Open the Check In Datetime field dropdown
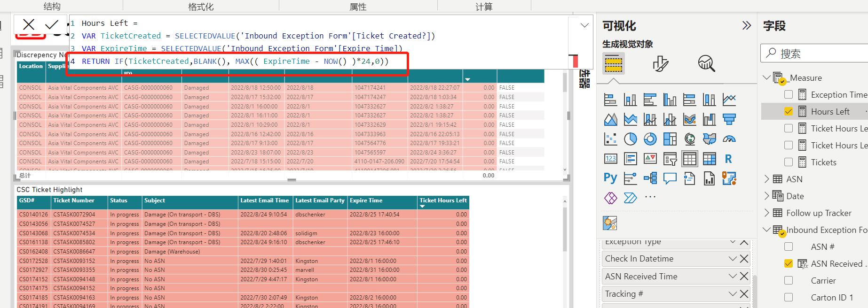The height and width of the screenshot is (308, 868). pyautogui.click(x=732, y=259)
